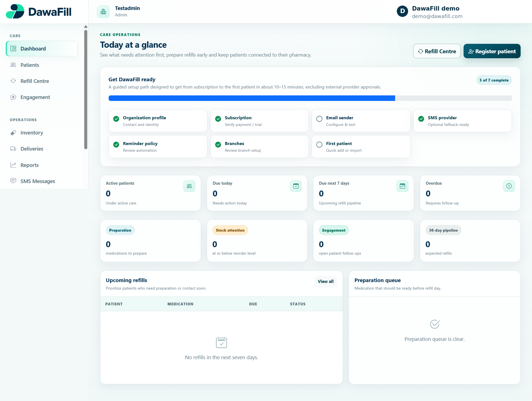The width and height of the screenshot is (532, 401).
Task: Open the completed Organization profile step
Action: [158, 121]
